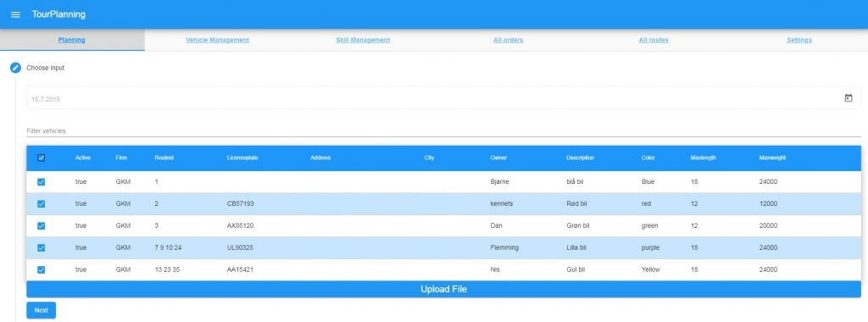Sort by the Active column header
This screenshot has height=322, width=868.
[x=83, y=158]
